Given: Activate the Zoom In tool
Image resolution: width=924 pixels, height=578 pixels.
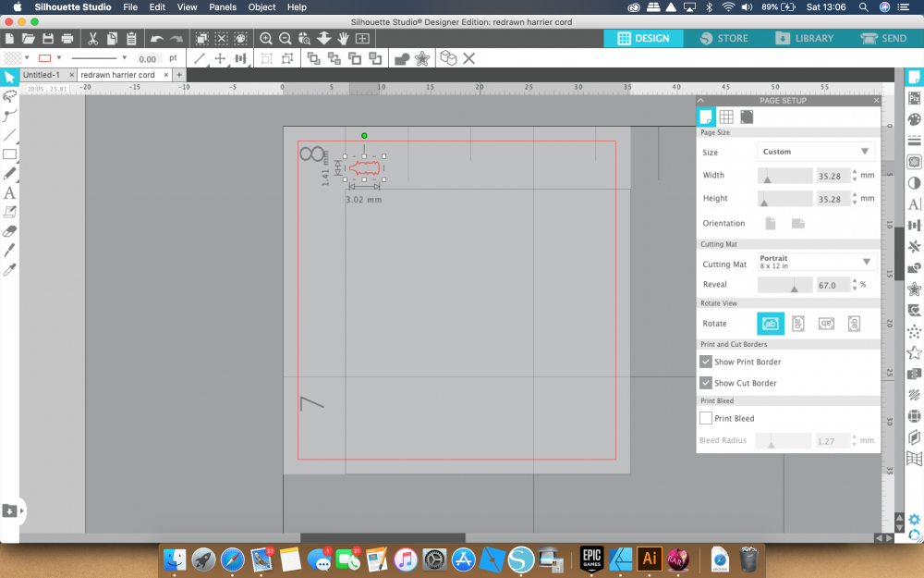Looking at the screenshot, I should (x=266, y=39).
